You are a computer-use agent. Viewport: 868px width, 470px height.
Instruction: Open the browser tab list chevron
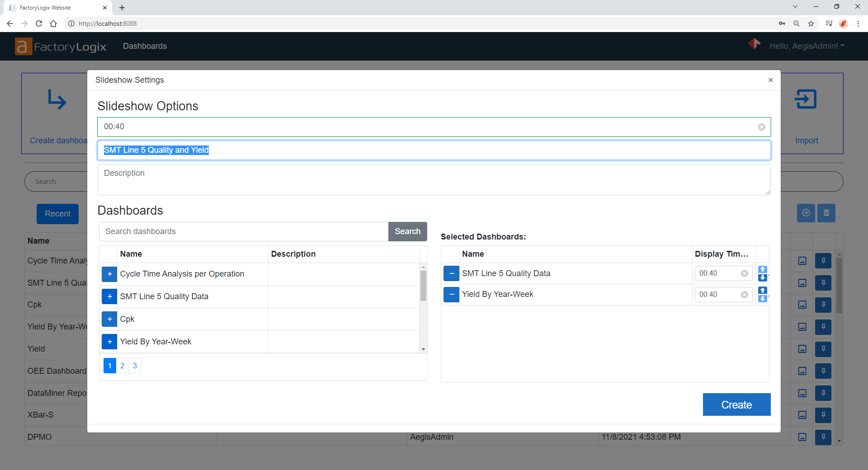point(795,6)
